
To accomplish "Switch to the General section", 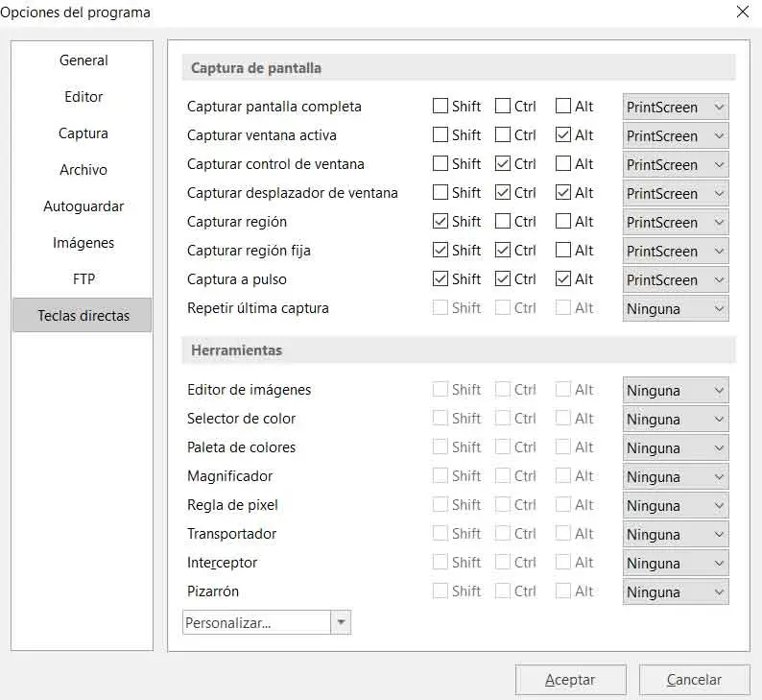I will coord(83,60).
